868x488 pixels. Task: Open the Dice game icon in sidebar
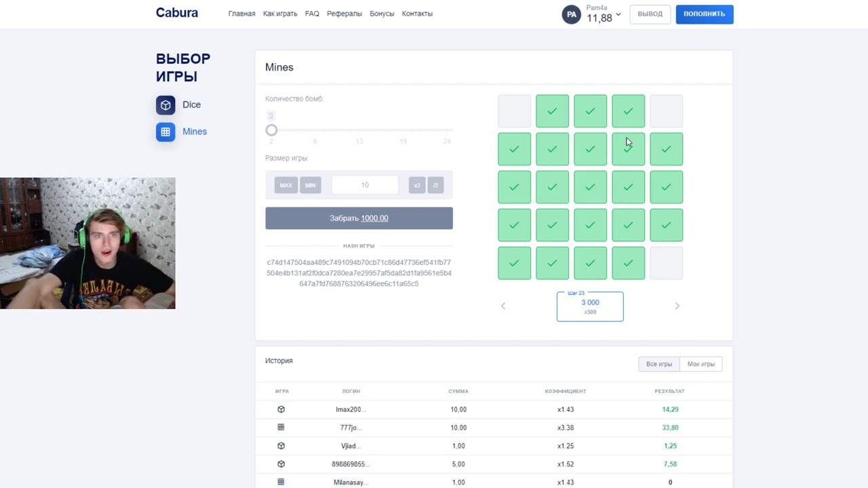[165, 105]
